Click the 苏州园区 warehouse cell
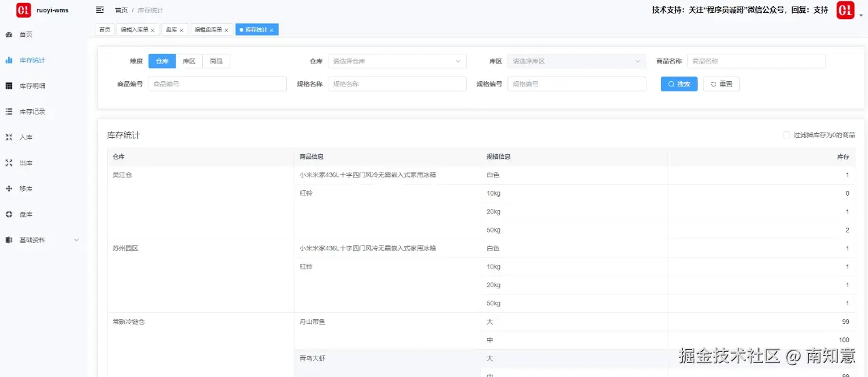This screenshot has width=868, height=377. click(x=200, y=275)
